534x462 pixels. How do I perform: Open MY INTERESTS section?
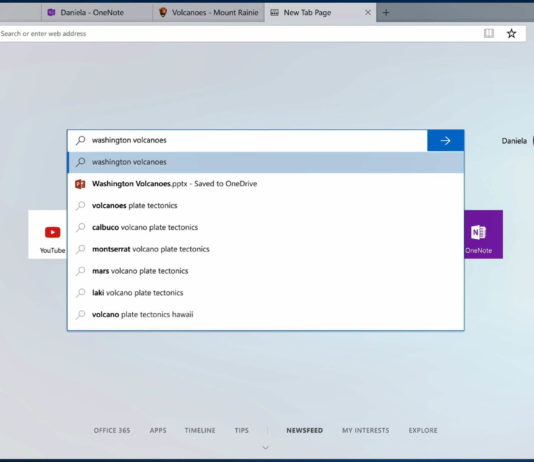pos(365,430)
